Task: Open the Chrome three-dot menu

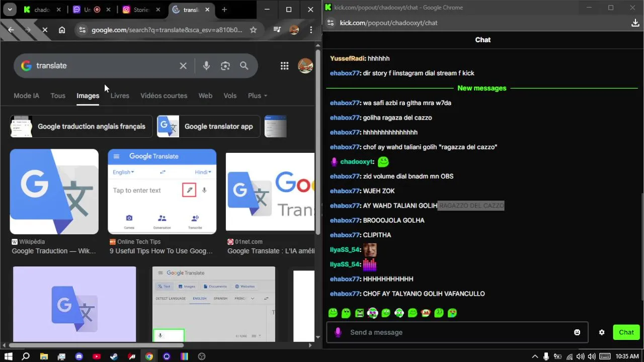Action: 311,30
